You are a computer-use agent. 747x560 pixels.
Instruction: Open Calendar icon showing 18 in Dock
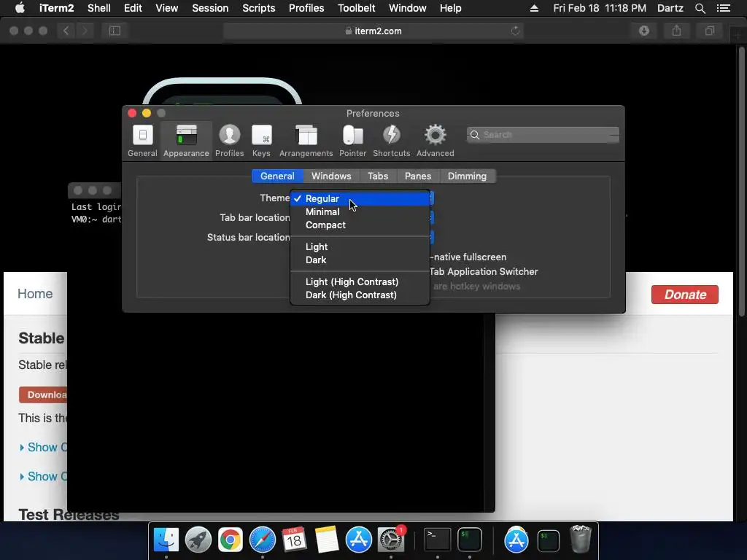coord(294,540)
